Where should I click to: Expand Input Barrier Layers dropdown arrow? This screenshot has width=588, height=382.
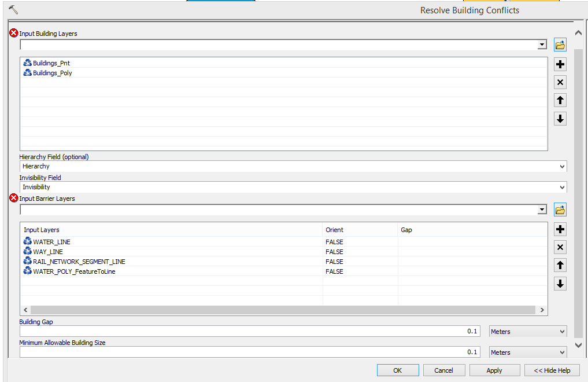coord(542,210)
